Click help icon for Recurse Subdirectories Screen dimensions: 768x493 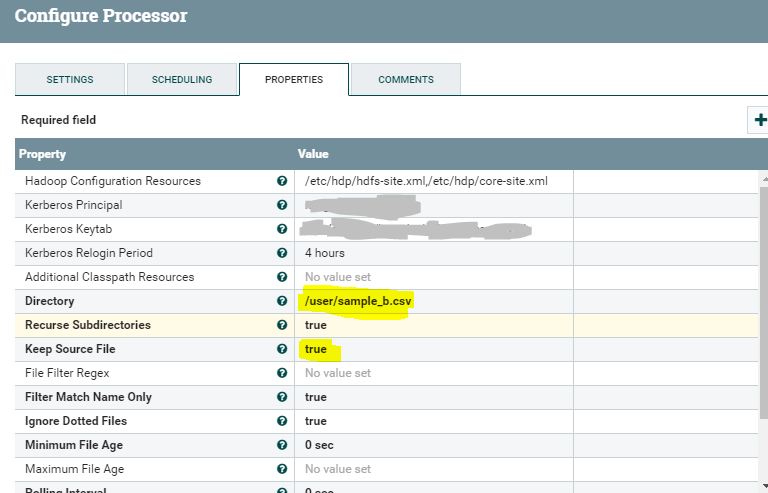coord(282,326)
